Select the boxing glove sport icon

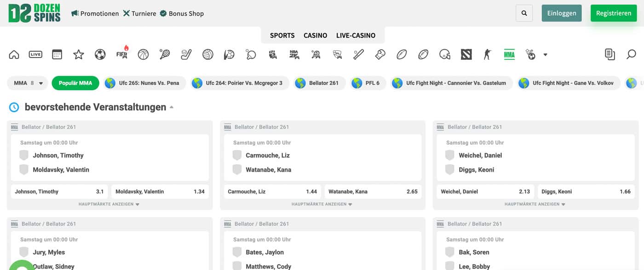(380, 55)
